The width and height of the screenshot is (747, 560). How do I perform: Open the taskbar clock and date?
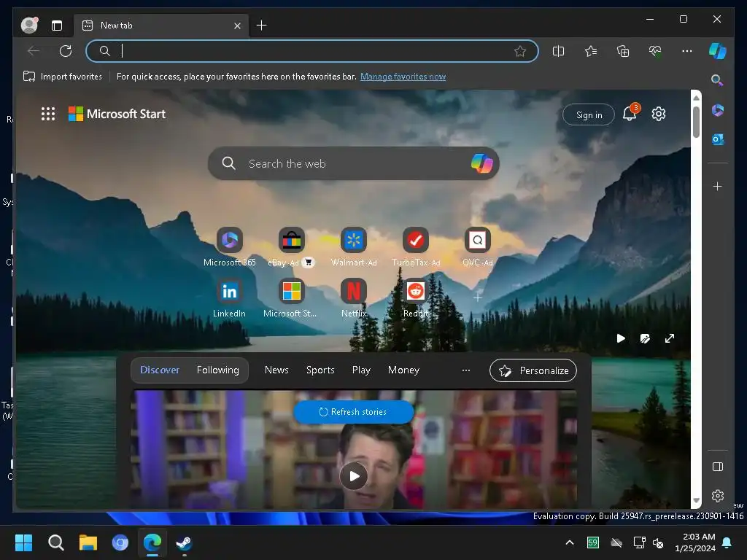(x=695, y=542)
